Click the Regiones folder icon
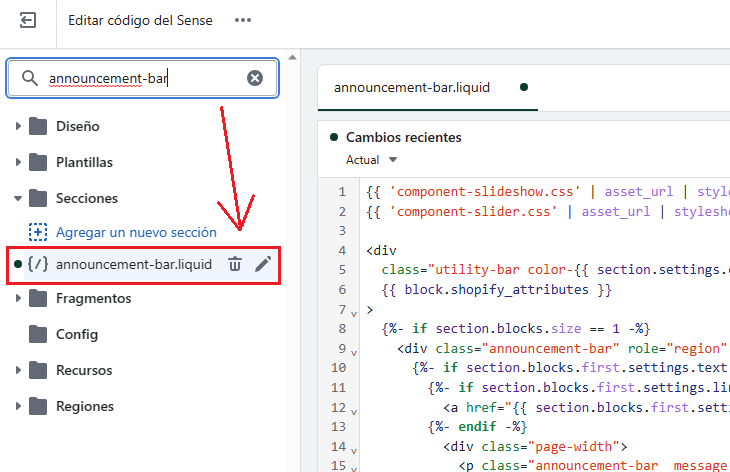The height and width of the screenshot is (472, 730). [38, 406]
